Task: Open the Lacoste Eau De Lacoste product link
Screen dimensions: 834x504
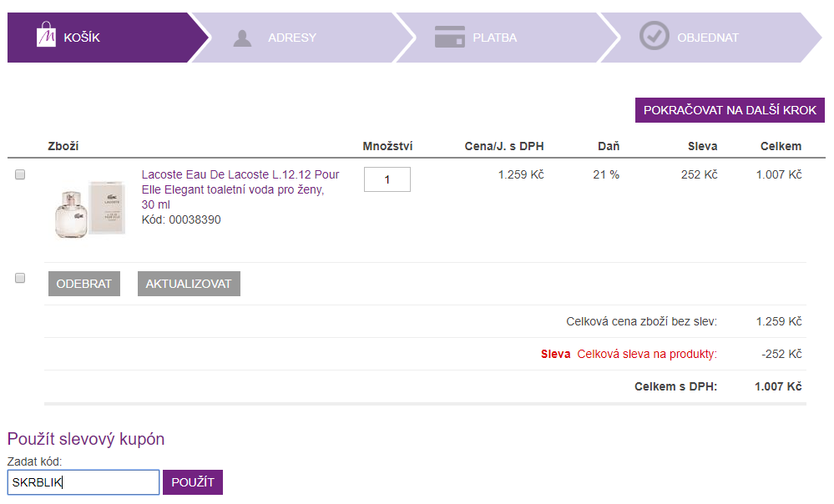Action: click(240, 189)
